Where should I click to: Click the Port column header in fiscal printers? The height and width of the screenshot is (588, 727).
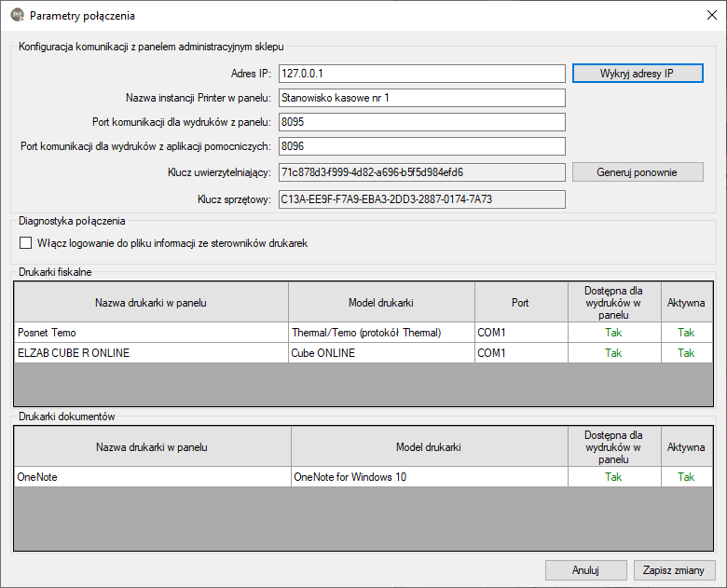click(x=521, y=303)
